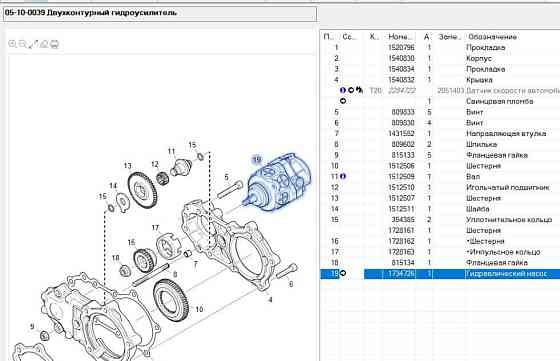Open the info icon on the Вал row
Viewport: 560px width, 361px height.
(343, 176)
